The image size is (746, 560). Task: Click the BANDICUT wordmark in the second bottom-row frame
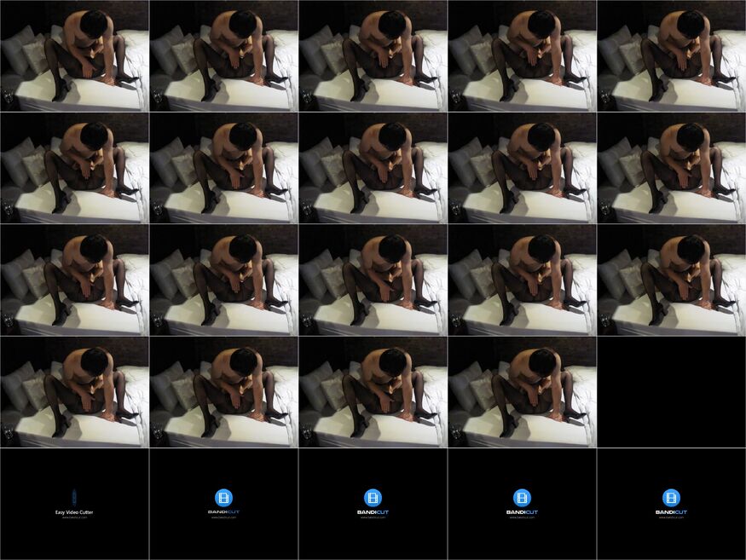[x=223, y=511]
